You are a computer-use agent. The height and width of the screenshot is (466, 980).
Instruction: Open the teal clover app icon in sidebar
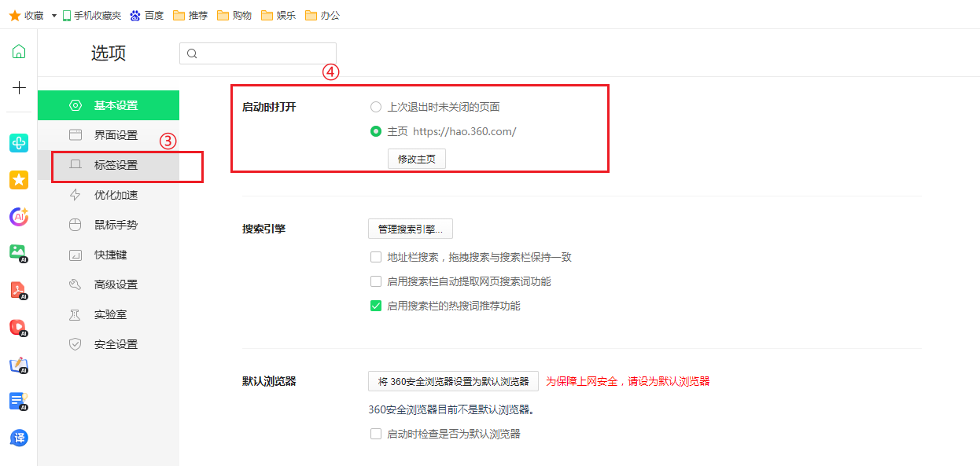18,143
